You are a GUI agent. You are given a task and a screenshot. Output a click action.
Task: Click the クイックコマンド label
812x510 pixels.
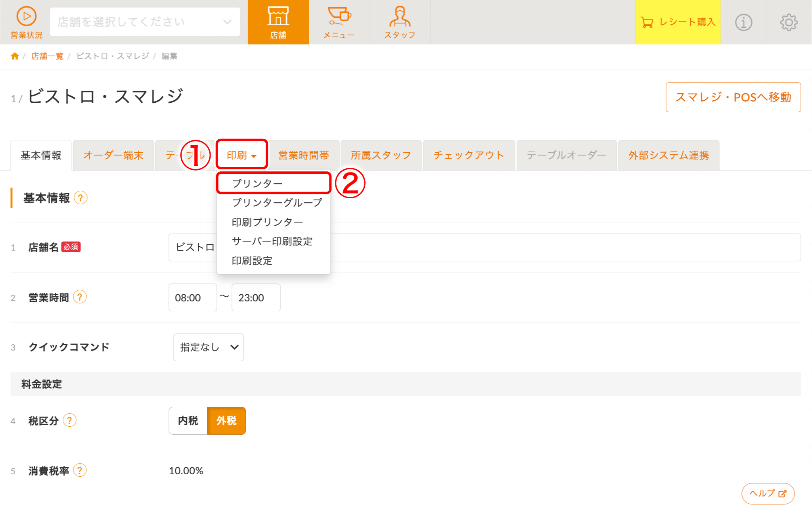click(69, 347)
